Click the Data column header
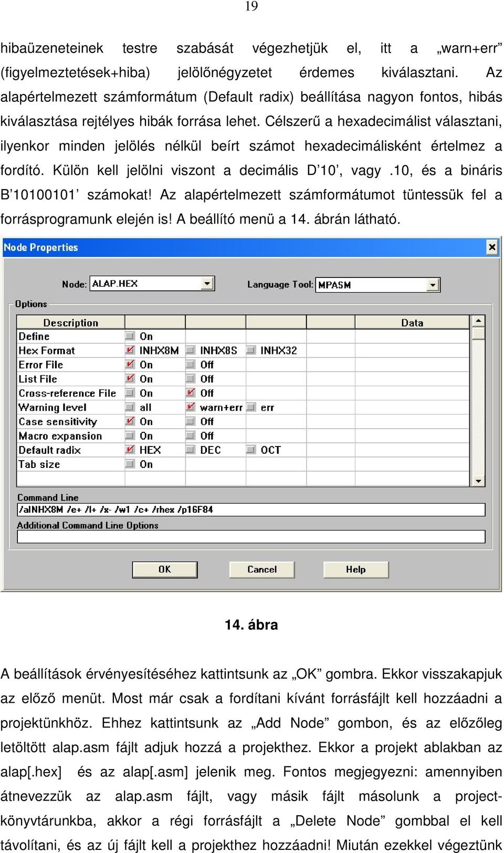This screenshot has width=504, height=853. (x=412, y=323)
